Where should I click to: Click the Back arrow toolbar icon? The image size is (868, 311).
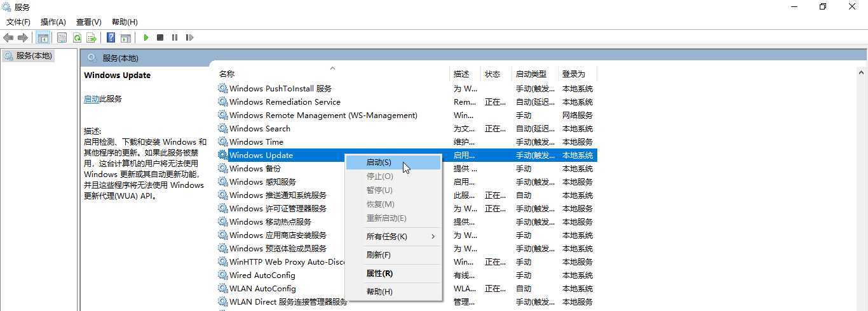pos(8,37)
